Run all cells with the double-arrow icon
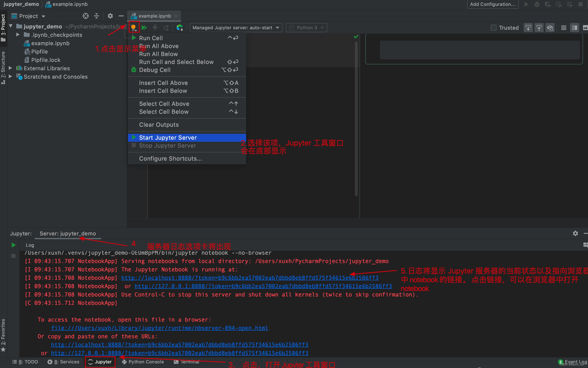This screenshot has width=588, height=368. [144, 27]
